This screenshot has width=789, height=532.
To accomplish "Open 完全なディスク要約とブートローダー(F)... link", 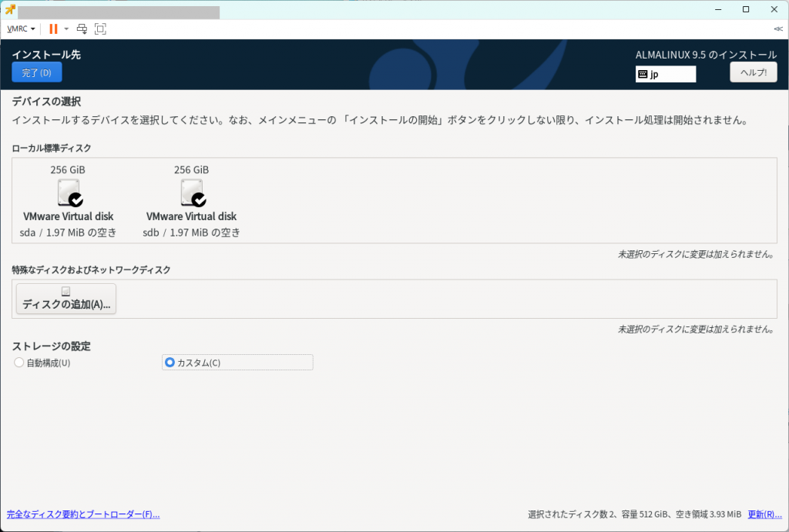I will [83, 514].
